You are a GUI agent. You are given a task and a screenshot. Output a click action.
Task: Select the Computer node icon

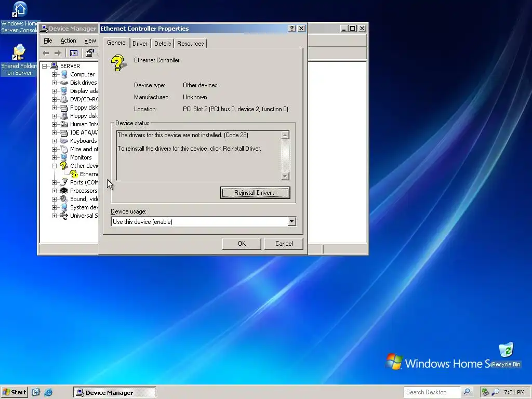(x=64, y=74)
